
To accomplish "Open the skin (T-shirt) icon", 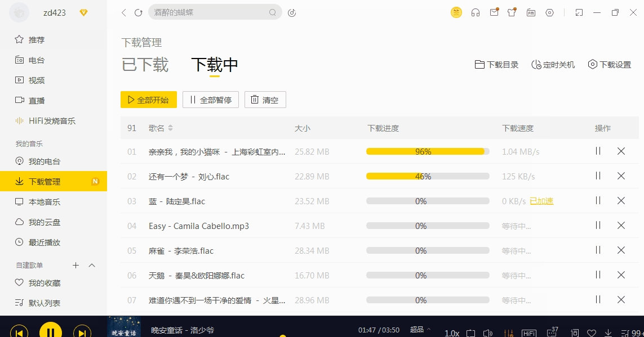I will [512, 12].
